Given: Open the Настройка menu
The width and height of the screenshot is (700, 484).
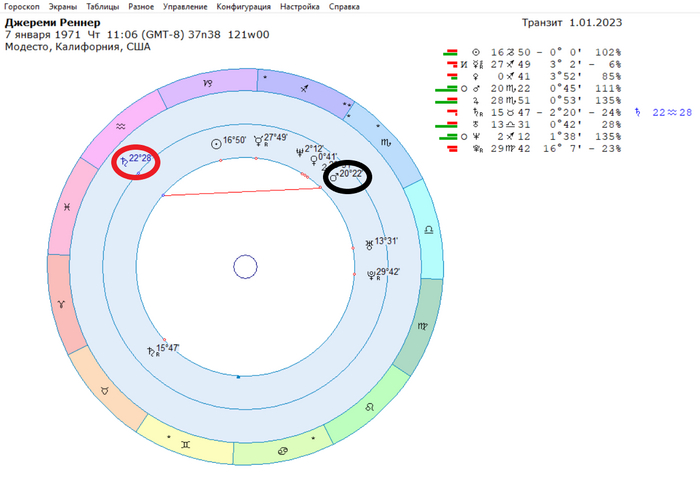Looking at the screenshot, I should pos(300,7).
